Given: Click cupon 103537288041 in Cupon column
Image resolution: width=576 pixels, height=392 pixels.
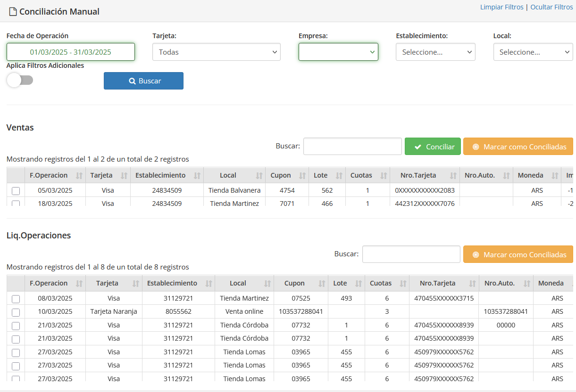Looking at the screenshot, I should pos(301,311).
